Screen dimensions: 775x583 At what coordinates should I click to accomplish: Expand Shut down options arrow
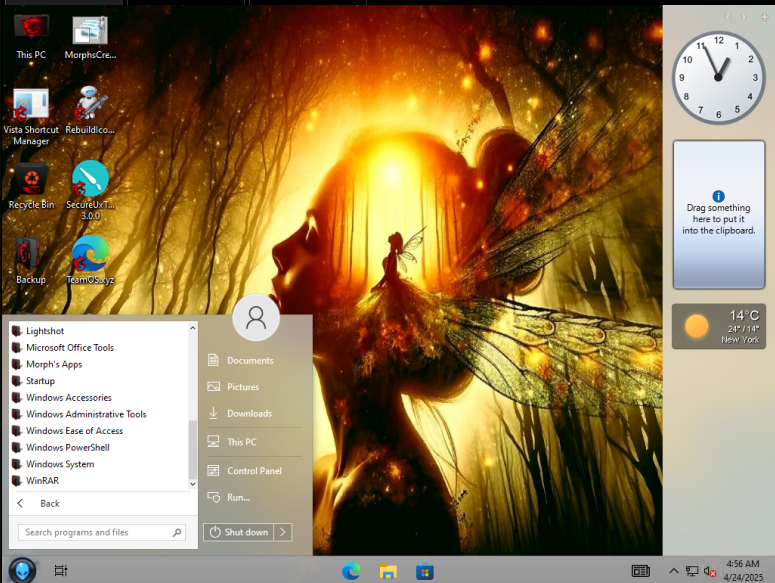[x=283, y=532]
